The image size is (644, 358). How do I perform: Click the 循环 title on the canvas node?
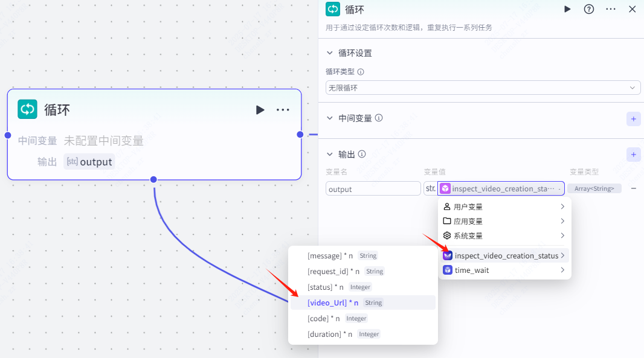point(57,110)
